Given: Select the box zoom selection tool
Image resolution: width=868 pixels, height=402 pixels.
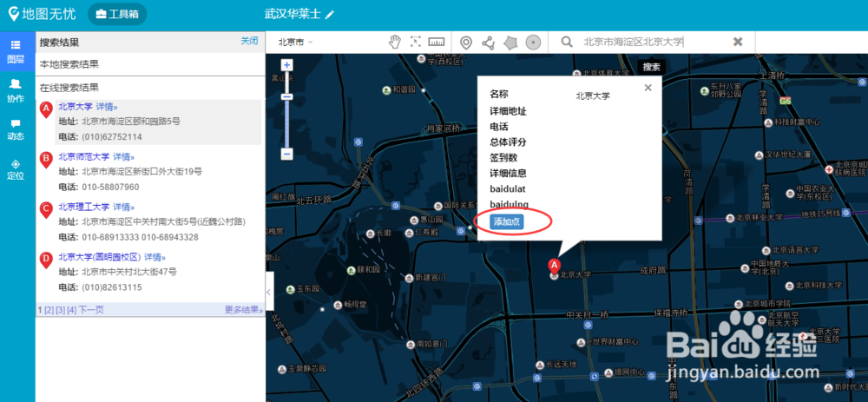Looking at the screenshot, I should [415, 42].
